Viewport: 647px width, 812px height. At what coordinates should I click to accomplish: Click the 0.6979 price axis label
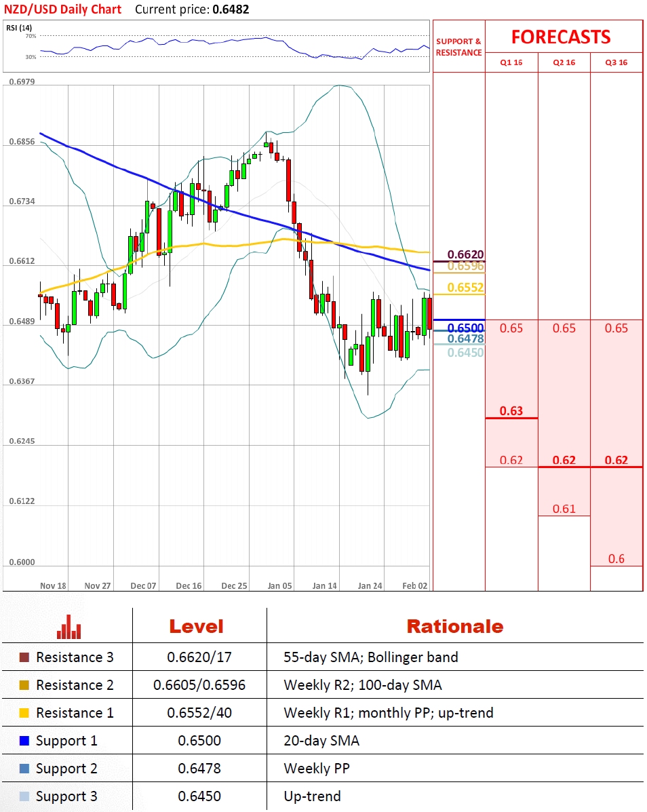[22, 82]
